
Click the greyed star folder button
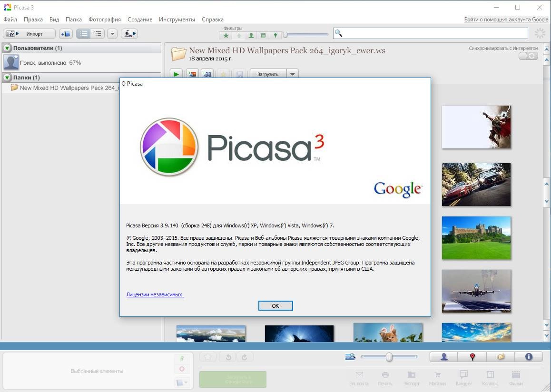223,74
